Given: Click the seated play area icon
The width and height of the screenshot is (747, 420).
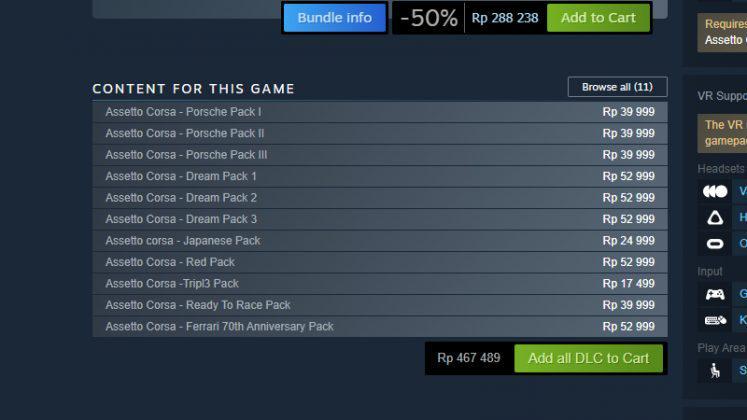Looking at the screenshot, I should point(715,370).
